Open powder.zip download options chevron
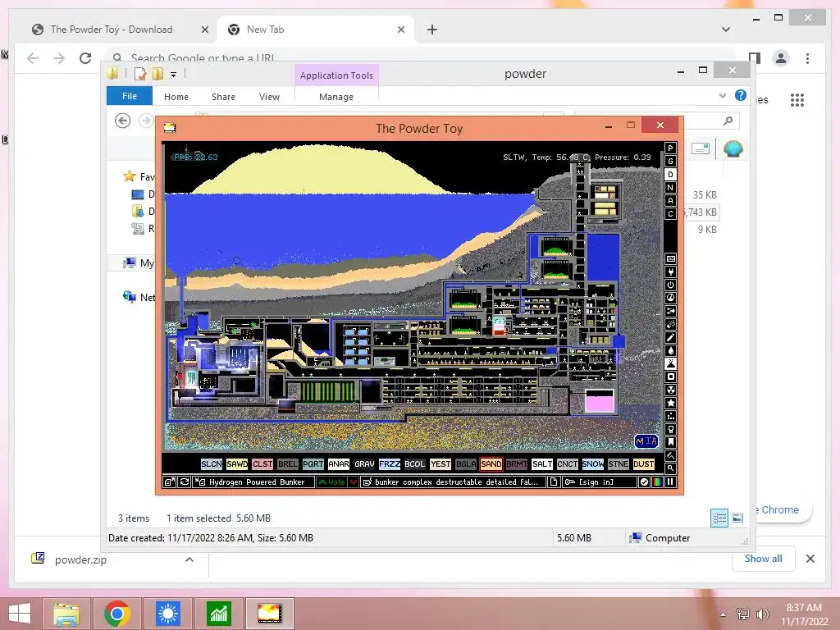The height and width of the screenshot is (630, 840). coord(189,559)
